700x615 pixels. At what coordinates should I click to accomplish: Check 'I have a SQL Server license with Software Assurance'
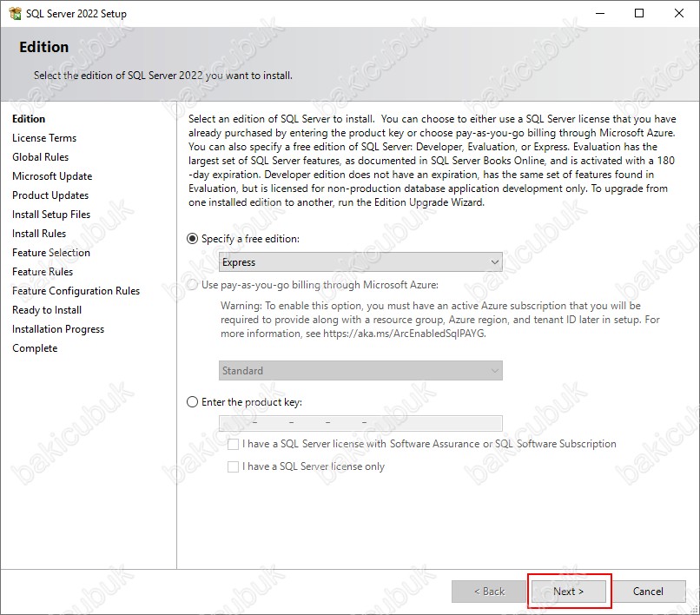233,444
